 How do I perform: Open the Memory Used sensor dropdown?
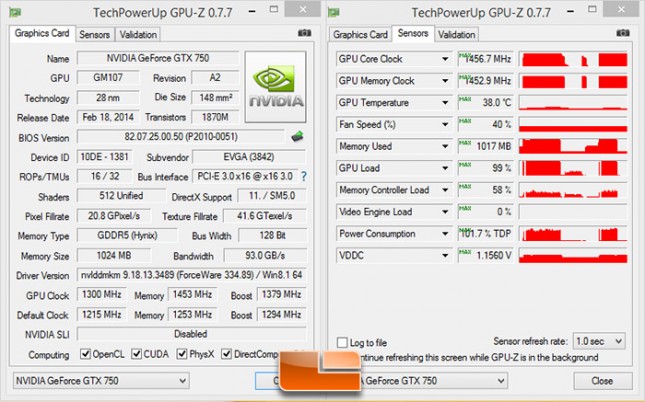pyautogui.click(x=445, y=146)
